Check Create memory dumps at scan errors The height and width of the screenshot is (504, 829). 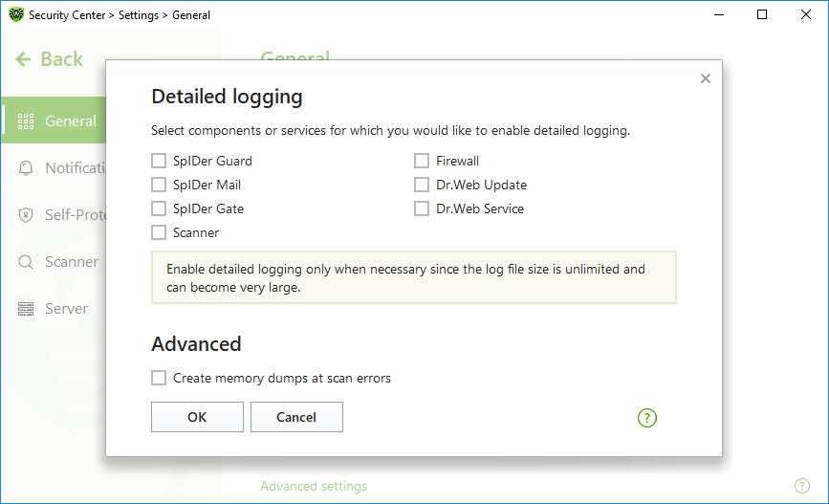(159, 378)
